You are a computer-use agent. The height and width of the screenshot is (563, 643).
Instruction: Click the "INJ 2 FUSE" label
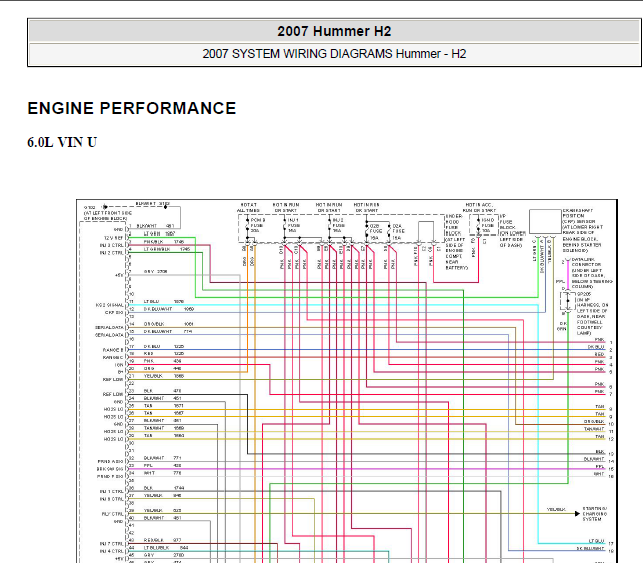point(338,225)
